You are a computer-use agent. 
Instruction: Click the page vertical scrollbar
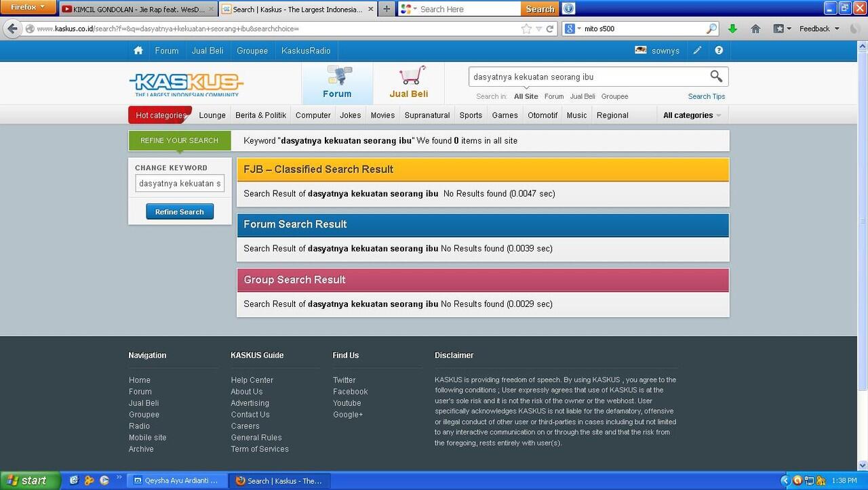pyautogui.click(x=863, y=221)
